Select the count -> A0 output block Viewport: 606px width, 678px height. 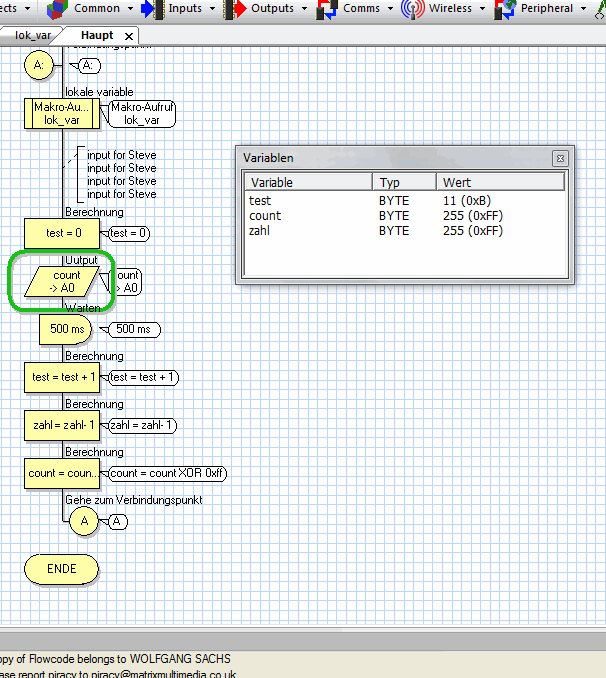(x=62, y=281)
